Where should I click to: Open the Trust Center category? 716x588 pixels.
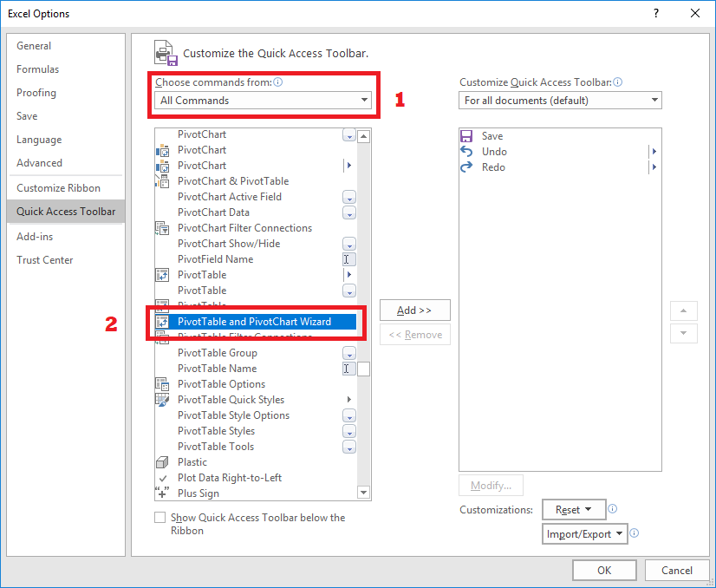45,260
